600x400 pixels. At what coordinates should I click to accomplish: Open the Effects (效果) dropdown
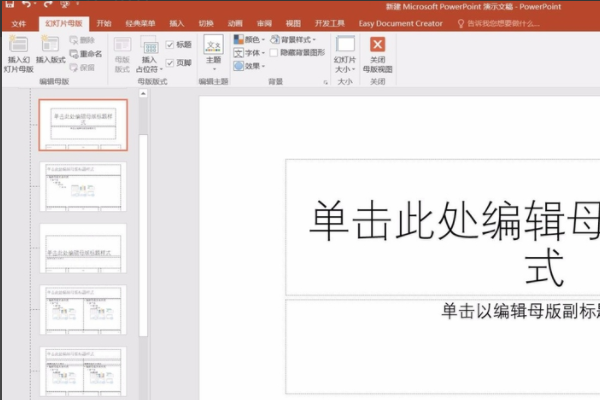(x=249, y=66)
